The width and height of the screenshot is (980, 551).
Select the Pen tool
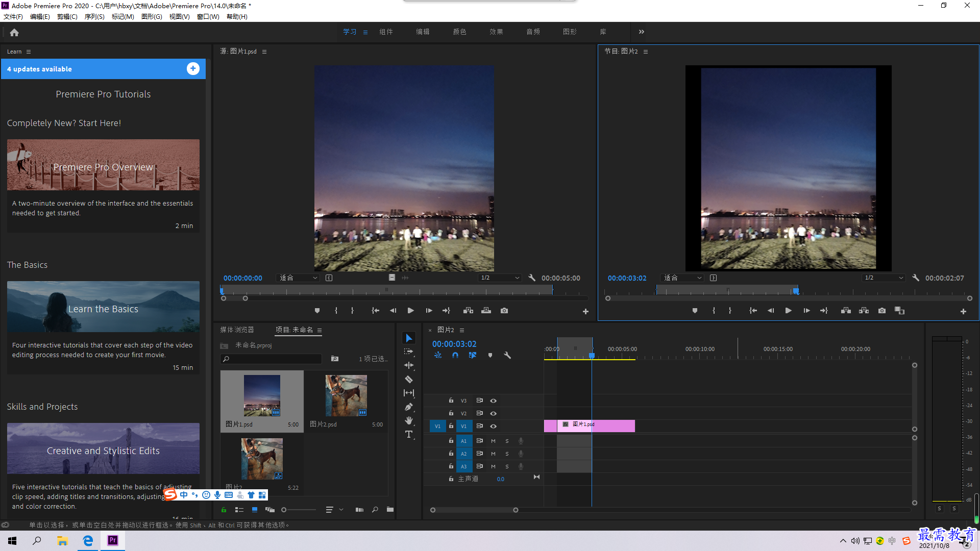(409, 407)
